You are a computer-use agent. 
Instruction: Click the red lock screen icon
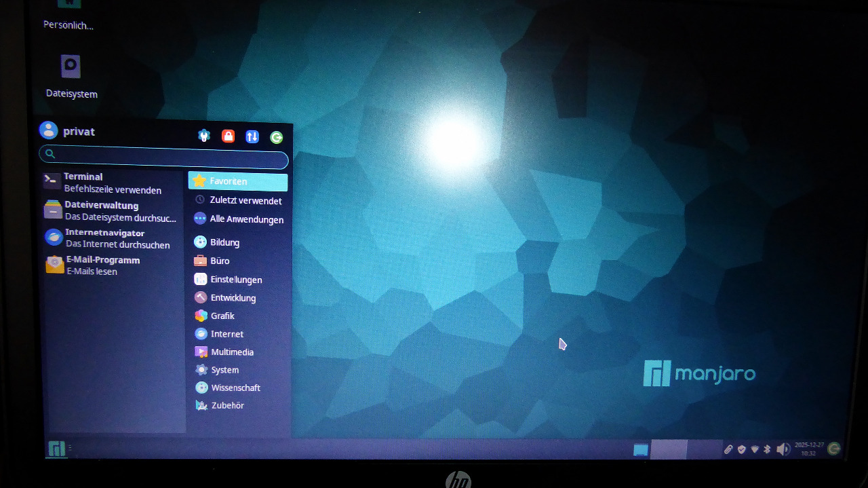pos(229,136)
